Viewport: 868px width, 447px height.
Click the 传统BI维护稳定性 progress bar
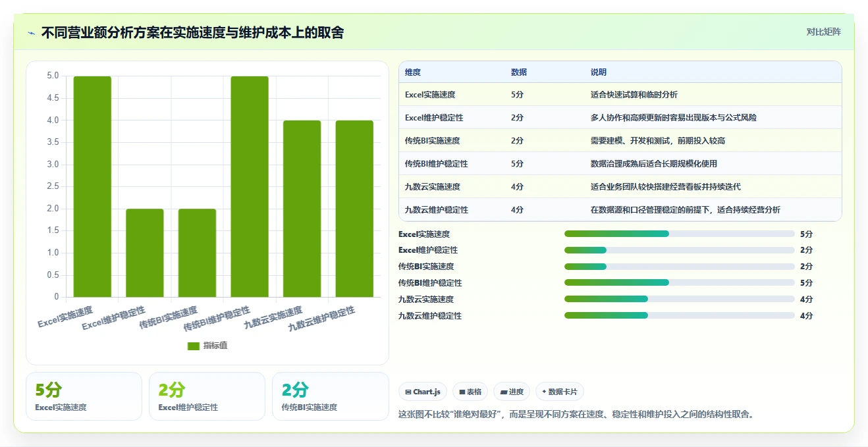click(x=679, y=283)
